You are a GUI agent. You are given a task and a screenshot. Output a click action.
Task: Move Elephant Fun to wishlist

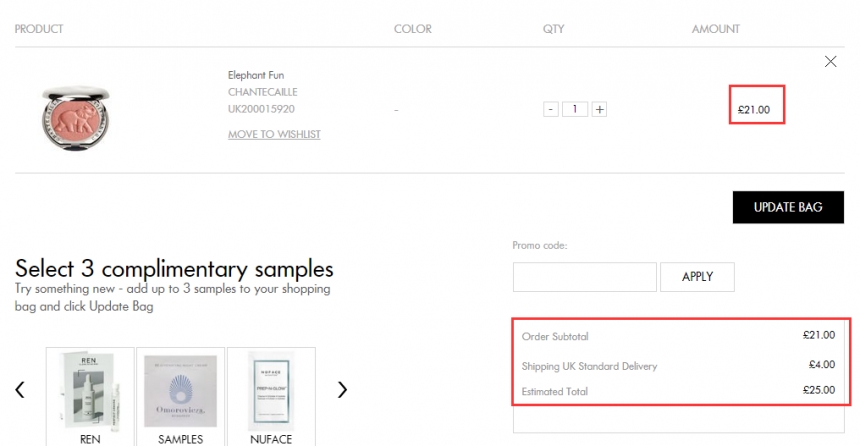(x=274, y=134)
